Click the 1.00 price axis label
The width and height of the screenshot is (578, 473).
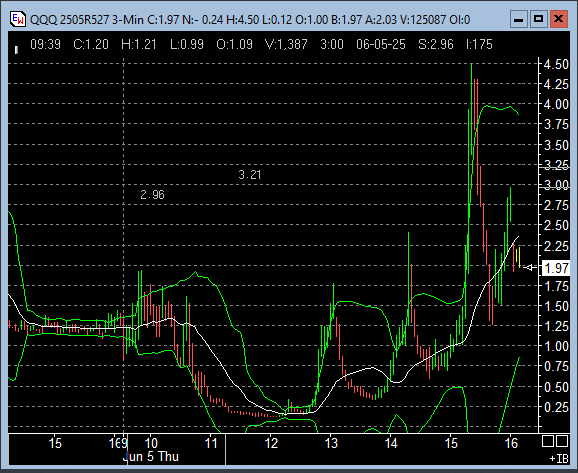[x=556, y=346]
